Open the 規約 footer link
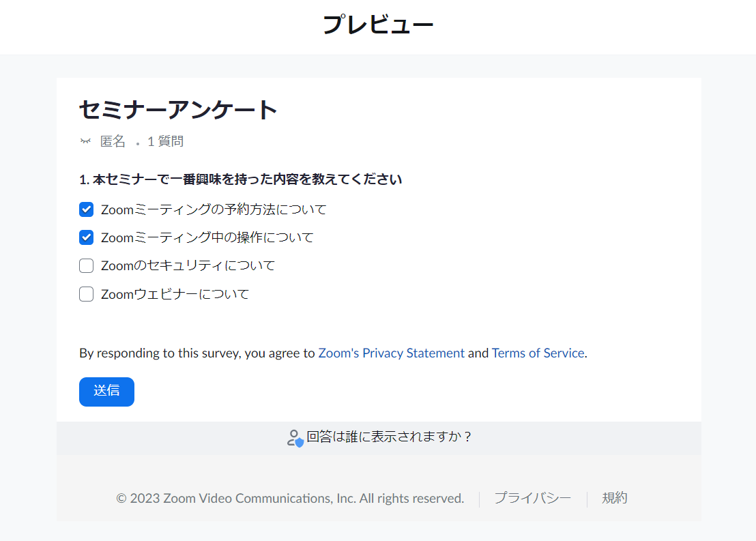 614,498
